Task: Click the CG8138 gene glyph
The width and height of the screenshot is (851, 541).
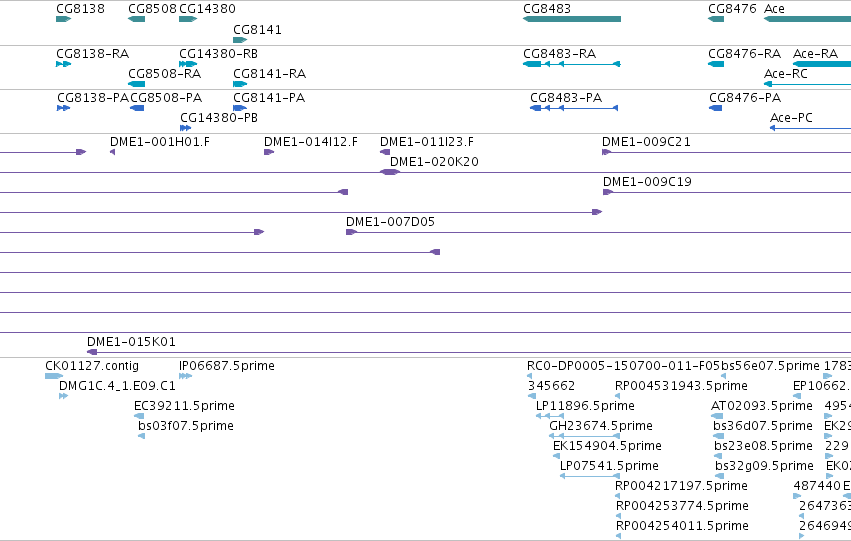Action: (x=63, y=19)
